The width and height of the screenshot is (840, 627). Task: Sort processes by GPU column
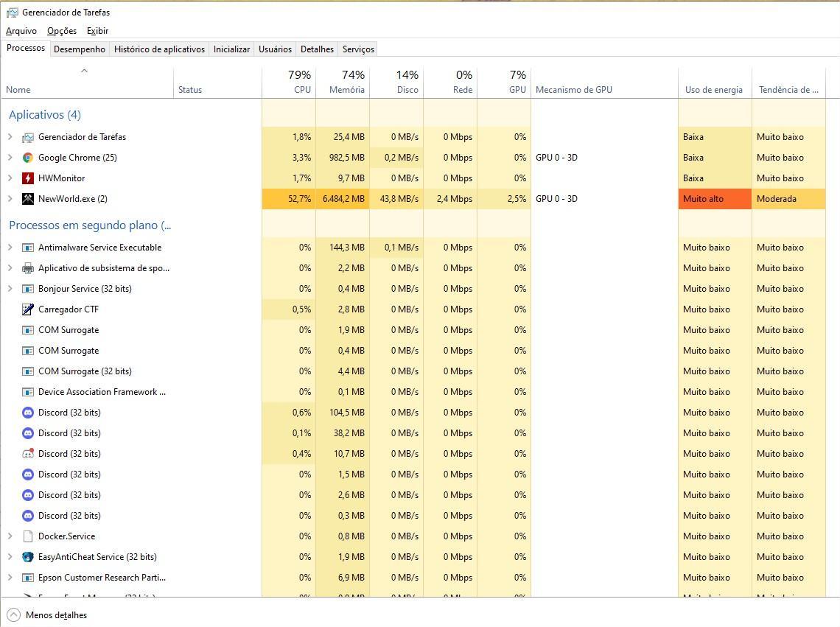tap(504, 83)
